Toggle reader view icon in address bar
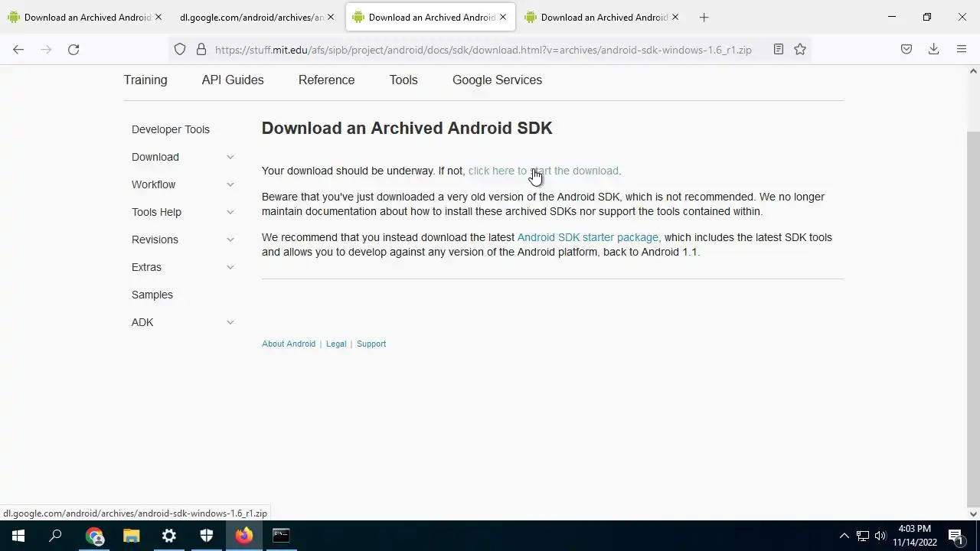980x551 pixels. pyautogui.click(x=779, y=49)
